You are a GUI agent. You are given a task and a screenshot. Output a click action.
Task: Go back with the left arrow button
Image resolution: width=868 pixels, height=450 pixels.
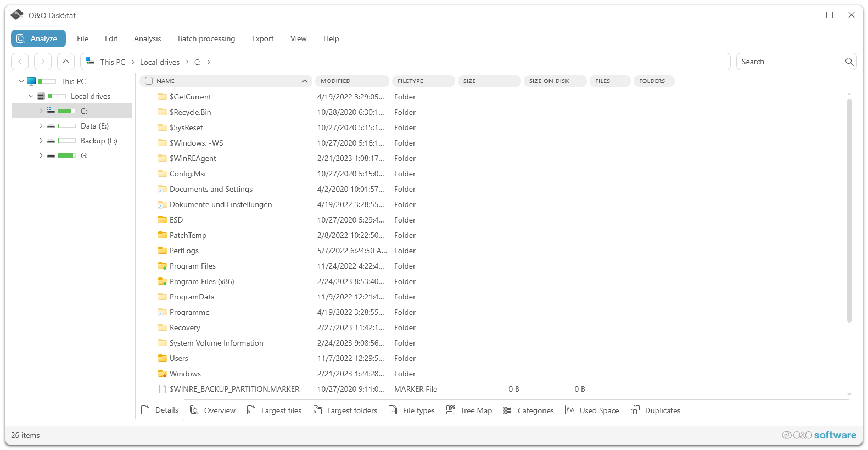pos(20,62)
